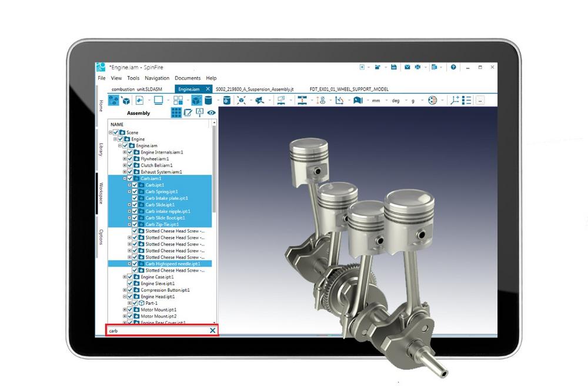The height and width of the screenshot is (392, 588).
Task: Select the cylinder shape toolbar icon
Action: tap(208, 101)
